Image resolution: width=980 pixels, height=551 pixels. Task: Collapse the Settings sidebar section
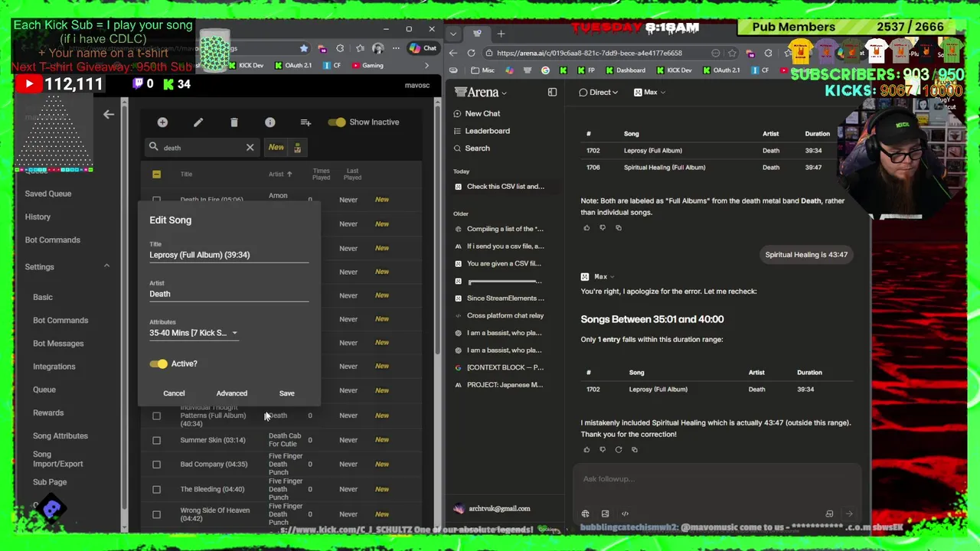(x=106, y=266)
